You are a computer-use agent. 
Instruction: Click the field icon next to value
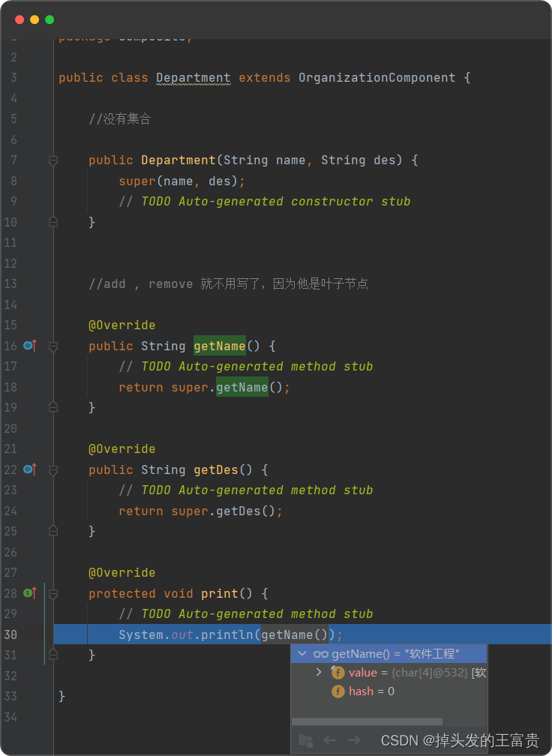[x=338, y=673]
